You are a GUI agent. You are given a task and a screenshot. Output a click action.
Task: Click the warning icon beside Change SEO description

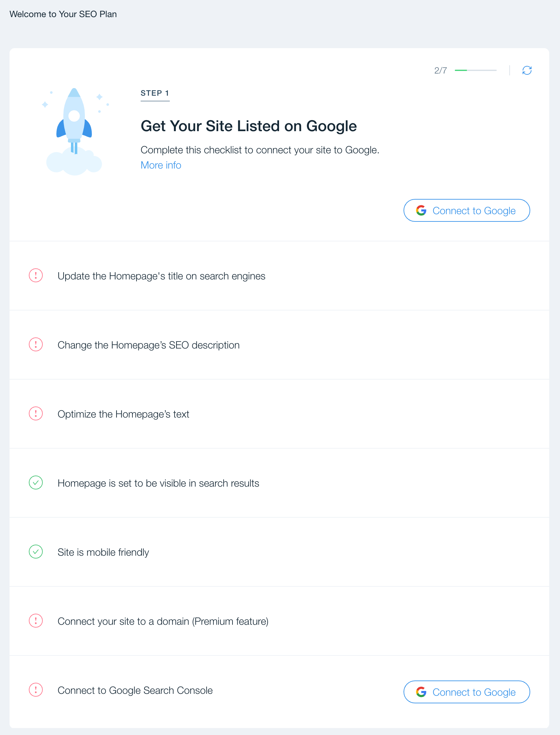click(36, 345)
